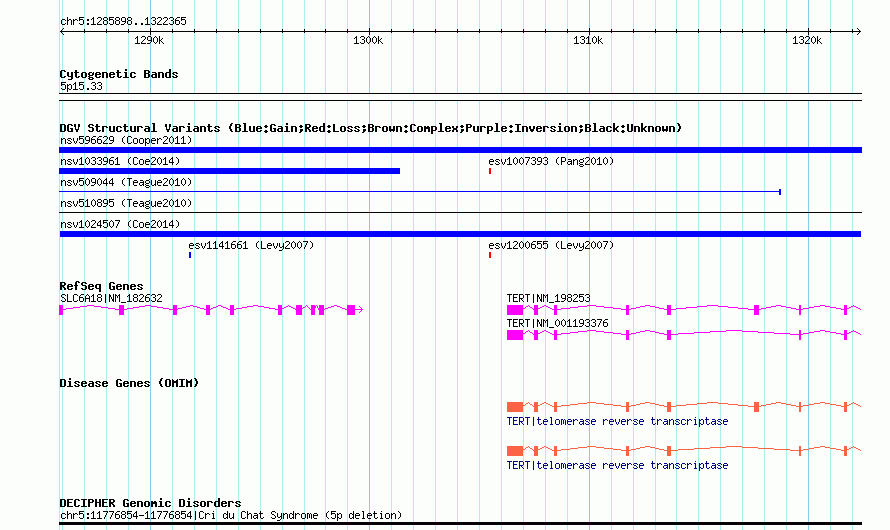Screen dimensions: 890x530
Task: Click first exon of upper OMIM TERT glyph
Action: (515, 407)
